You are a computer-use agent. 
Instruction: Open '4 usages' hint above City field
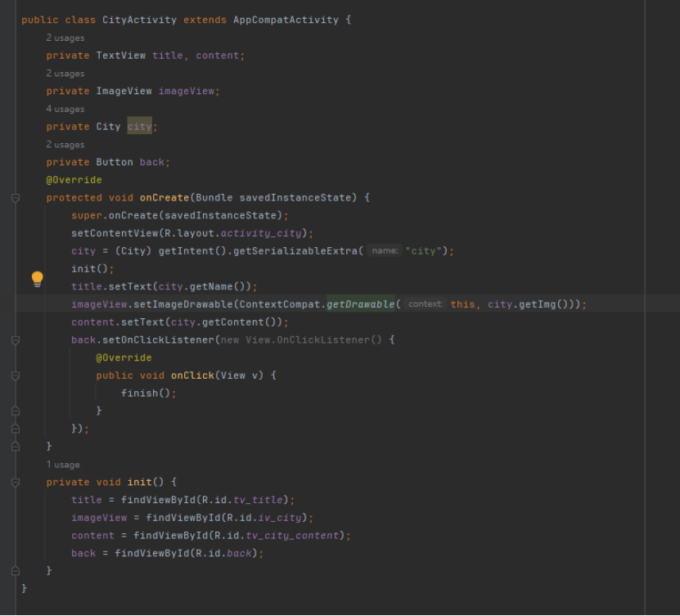pyautogui.click(x=65, y=110)
